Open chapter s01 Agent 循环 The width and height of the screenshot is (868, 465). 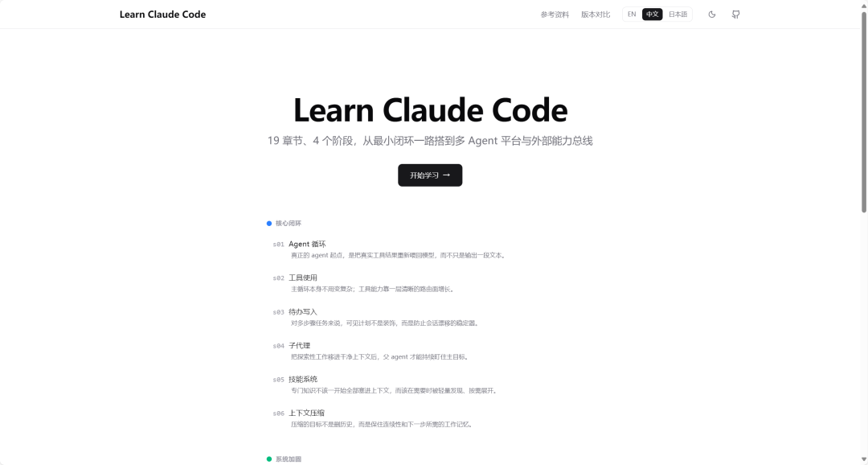pos(309,244)
